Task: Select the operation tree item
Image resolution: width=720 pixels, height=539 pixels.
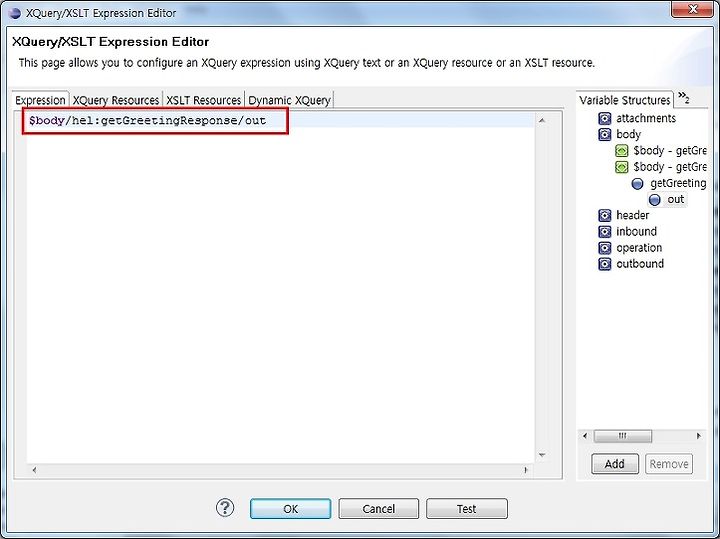Action: (639, 248)
